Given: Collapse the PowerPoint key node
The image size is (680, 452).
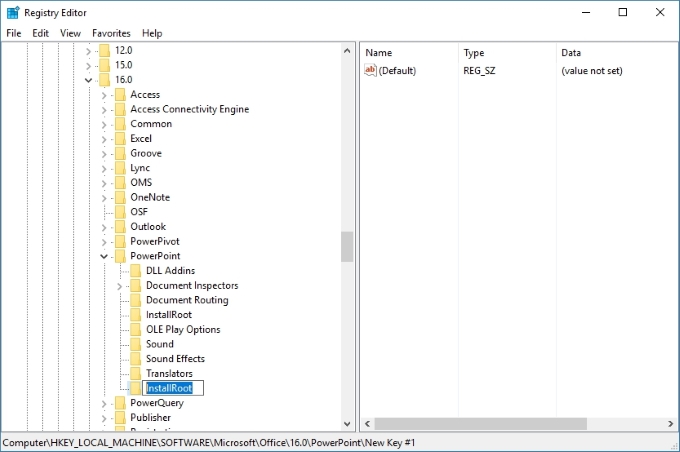Looking at the screenshot, I should pos(104,256).
